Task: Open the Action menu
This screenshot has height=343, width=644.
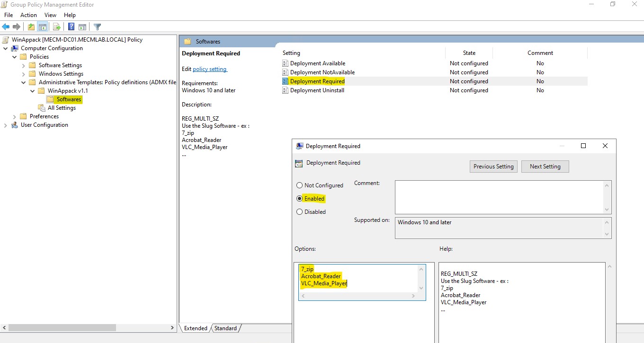Action: tap(28, 15)
